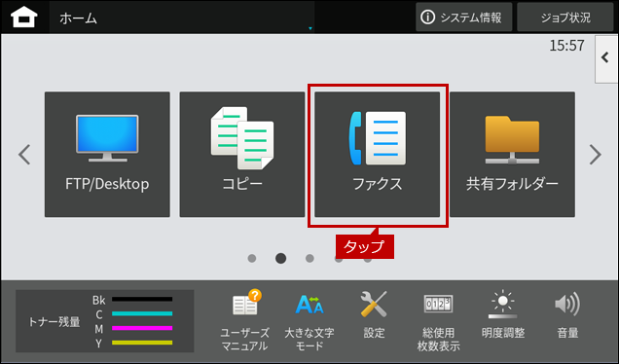Viewport: 619px width, 364px height.
Task: Show 総使用枚数表示 total count
Action: pyautogui.click(x=438, y=322)
